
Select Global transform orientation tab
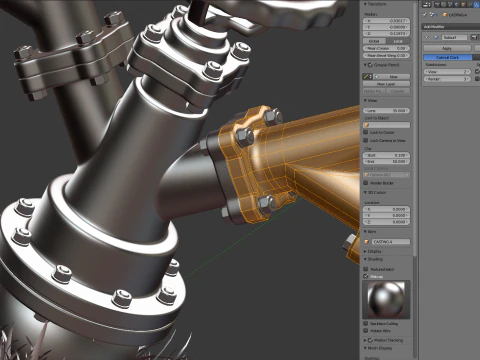pos(374,41)
